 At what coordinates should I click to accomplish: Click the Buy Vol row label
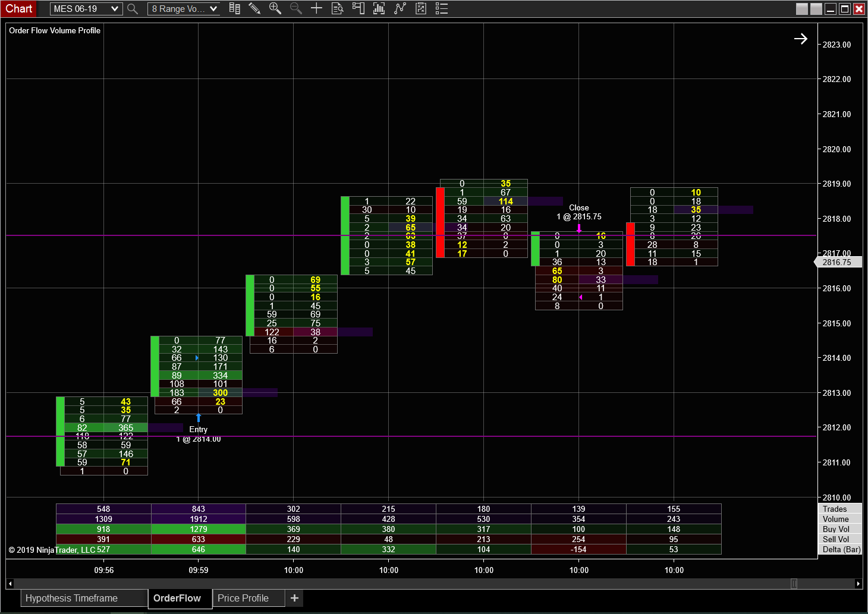click(x=840, y=529)
